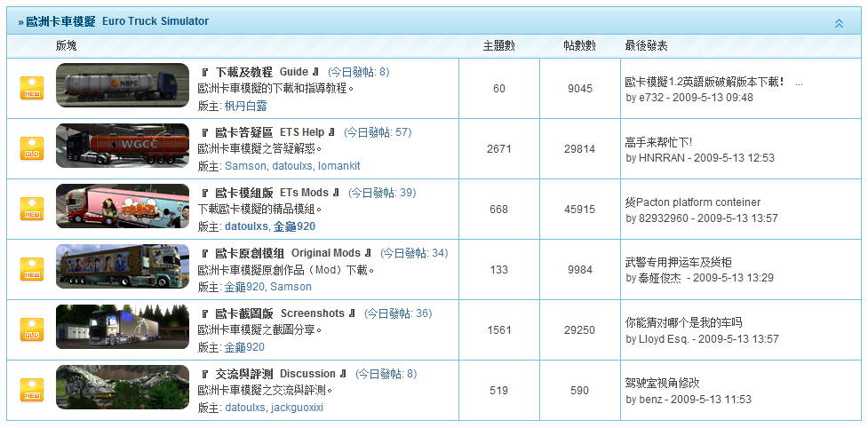Open the pink trailer truck thumbnail for ETs Mods
Screen dimensions: 868x428
[123, 206]
